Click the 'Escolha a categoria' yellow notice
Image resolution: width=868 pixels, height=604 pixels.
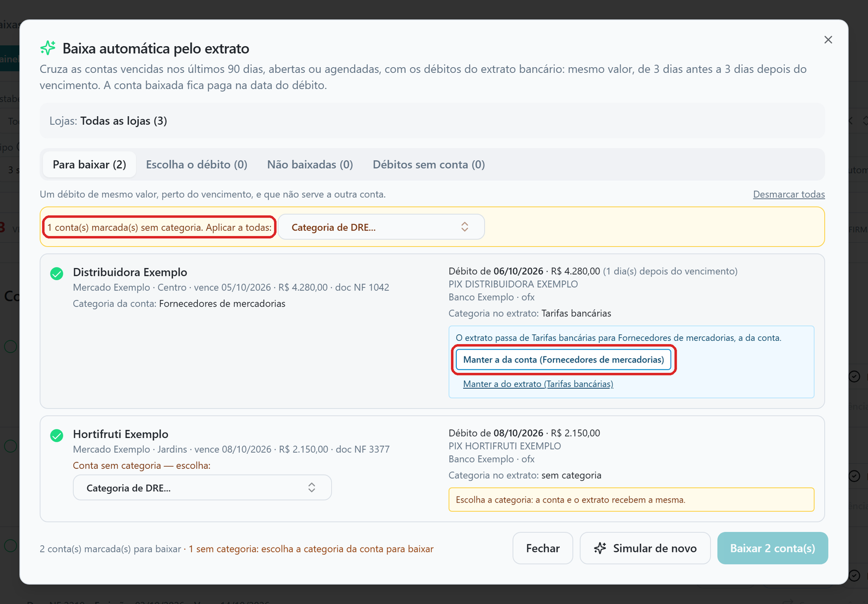pyautogui.click(x=631, y=500)
